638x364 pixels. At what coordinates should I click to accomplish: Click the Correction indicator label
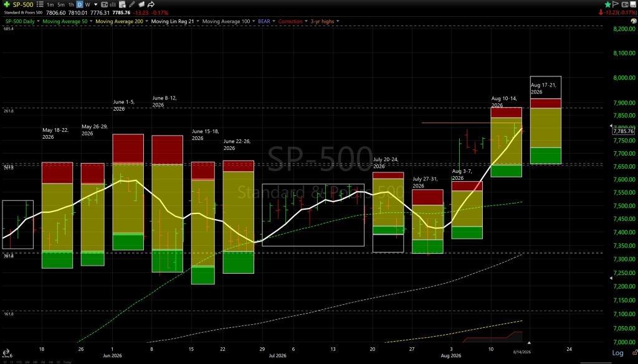290,21
